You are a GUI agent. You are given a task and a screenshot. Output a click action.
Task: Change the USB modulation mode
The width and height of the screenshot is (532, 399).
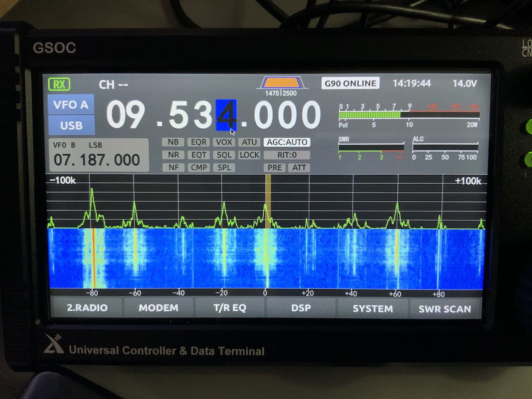tap(71, 125)
